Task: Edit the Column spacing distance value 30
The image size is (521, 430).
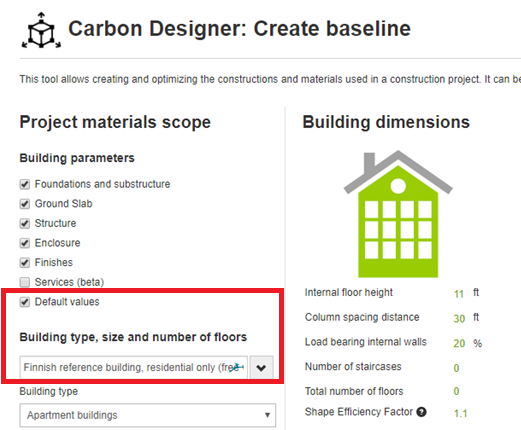Action: (x=459, y=319)
